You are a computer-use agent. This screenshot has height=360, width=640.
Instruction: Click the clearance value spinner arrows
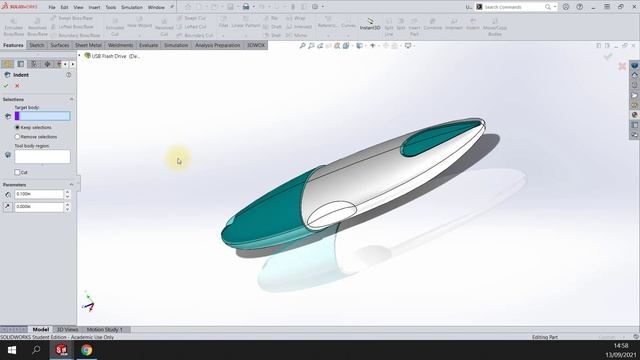[67, 207]
